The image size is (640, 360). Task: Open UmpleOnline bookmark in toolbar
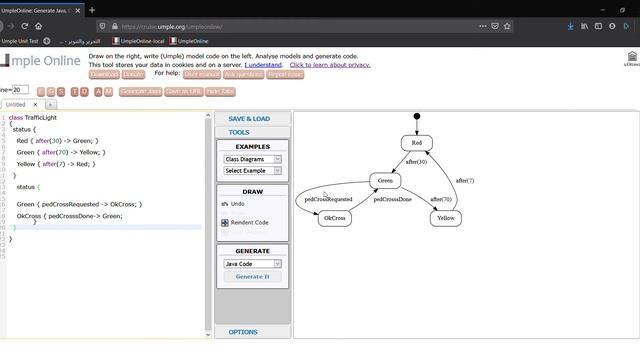[189, 41]
